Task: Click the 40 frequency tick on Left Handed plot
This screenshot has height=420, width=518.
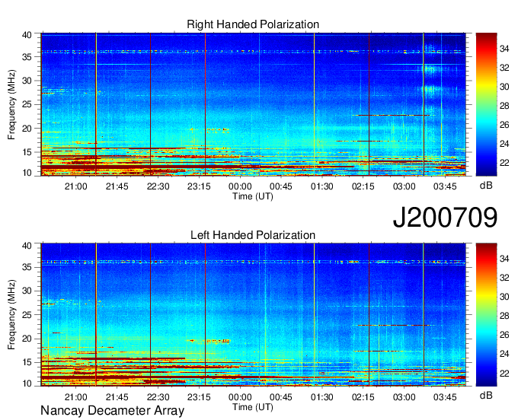Action: 27,246
